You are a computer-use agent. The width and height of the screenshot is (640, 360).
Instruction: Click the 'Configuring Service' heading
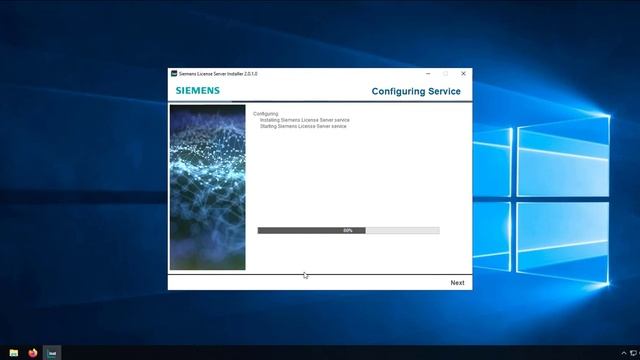(416, 91)
